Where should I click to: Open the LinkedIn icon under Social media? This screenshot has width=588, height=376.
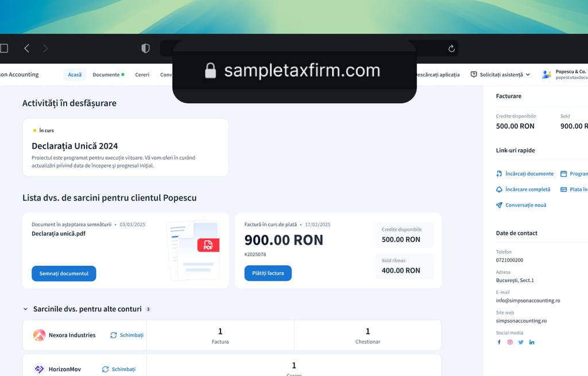tap(531, 342)
